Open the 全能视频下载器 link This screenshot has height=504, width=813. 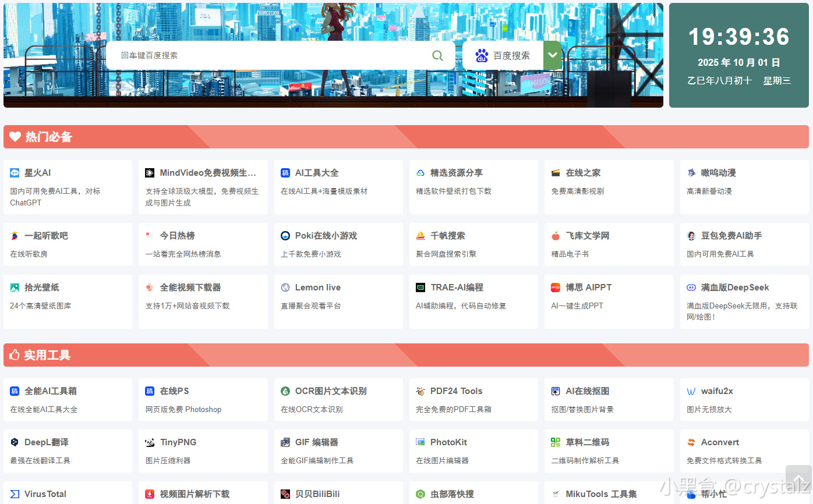pos(190,288)
